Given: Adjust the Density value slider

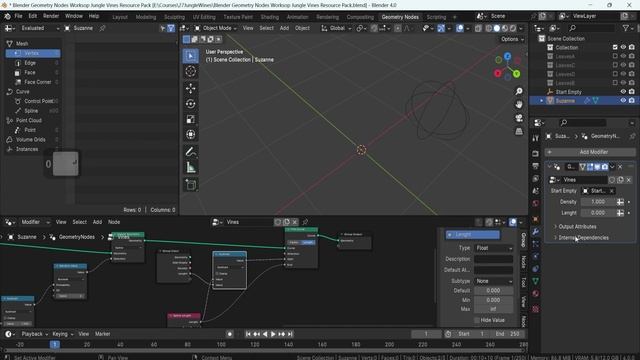Looking at the screenshot, I should tap(598, 202).
